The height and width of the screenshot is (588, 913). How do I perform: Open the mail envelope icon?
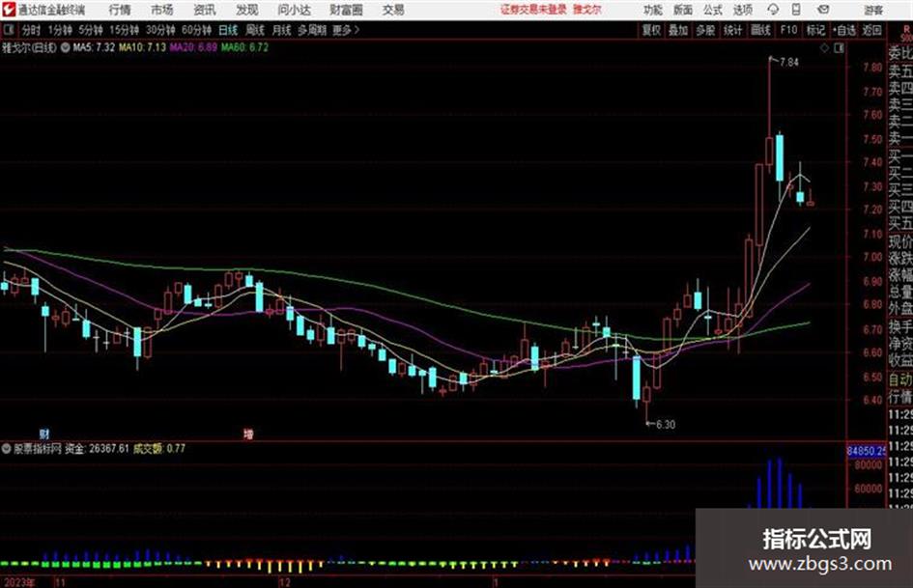coord(823,10)
